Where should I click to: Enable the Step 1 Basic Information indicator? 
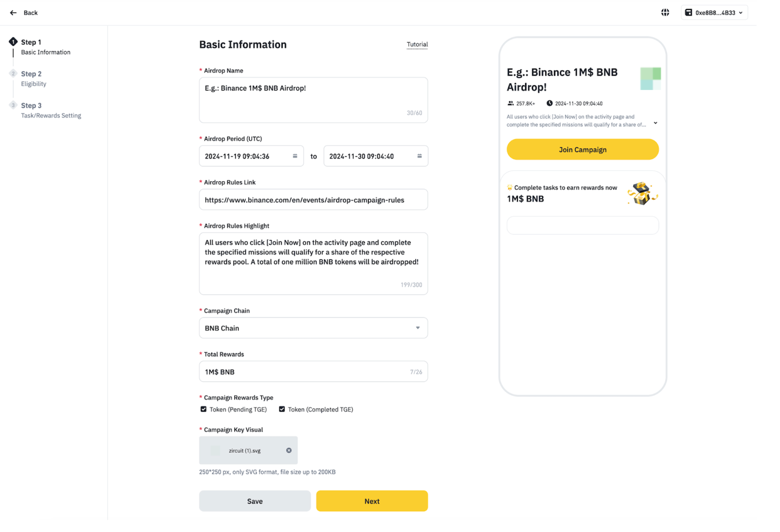point(13,42)
